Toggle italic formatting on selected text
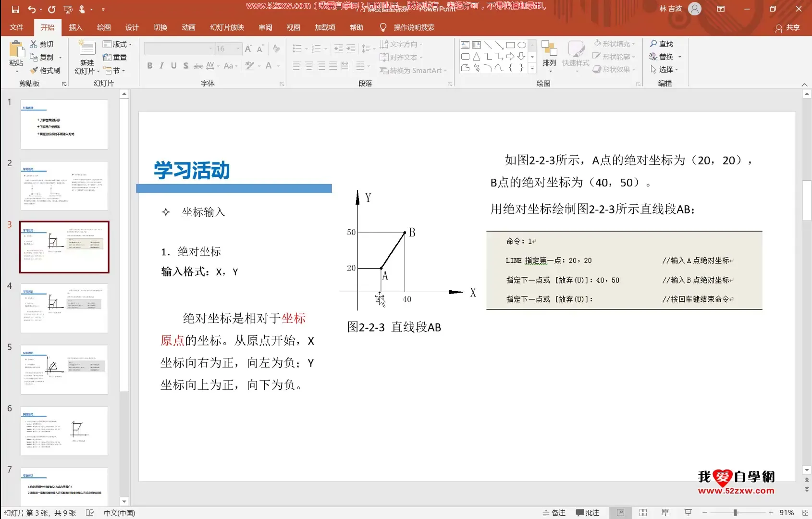This screenshot has height=519, width=812. coord(161,66)
